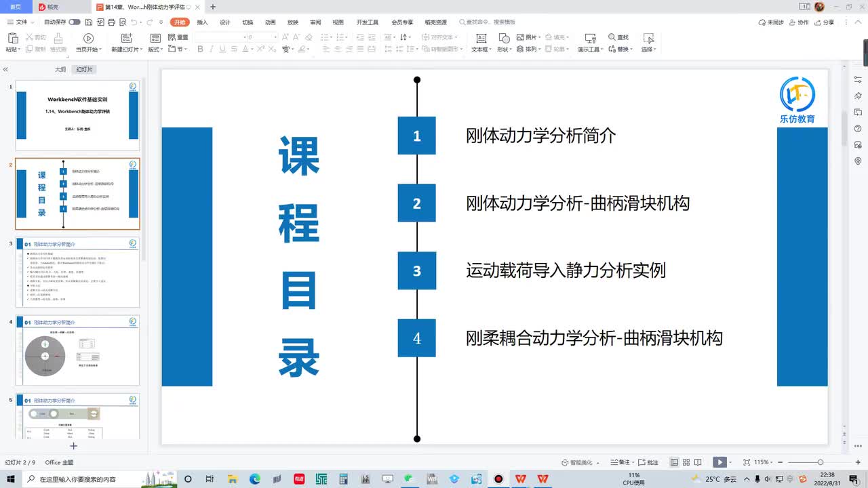The image size is (868, 488).
Task: Click the zoom out minus button
Action: 781,462
